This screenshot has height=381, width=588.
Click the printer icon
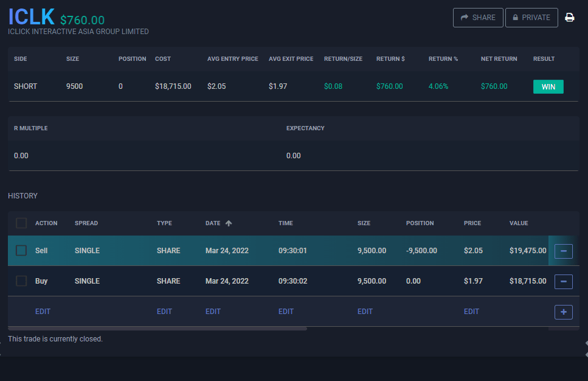(570, 18)
